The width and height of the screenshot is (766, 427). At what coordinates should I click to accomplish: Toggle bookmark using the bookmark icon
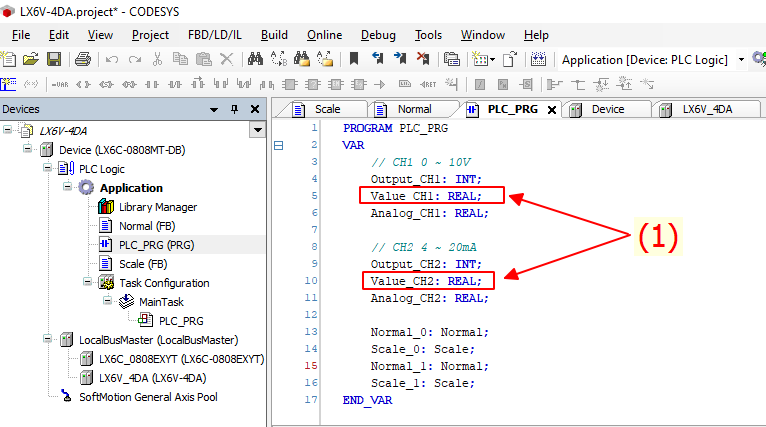(353, 60)
